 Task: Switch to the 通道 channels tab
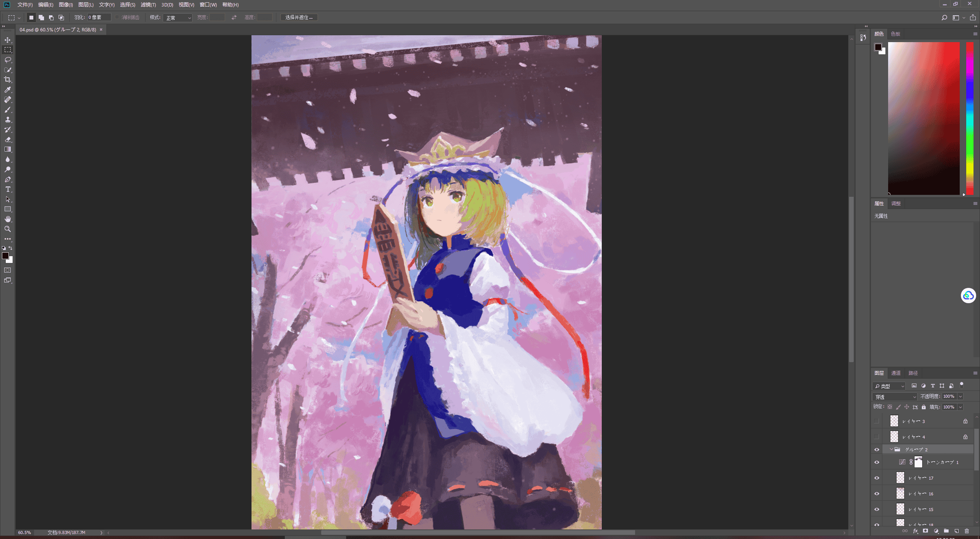(x=896, y=373)
